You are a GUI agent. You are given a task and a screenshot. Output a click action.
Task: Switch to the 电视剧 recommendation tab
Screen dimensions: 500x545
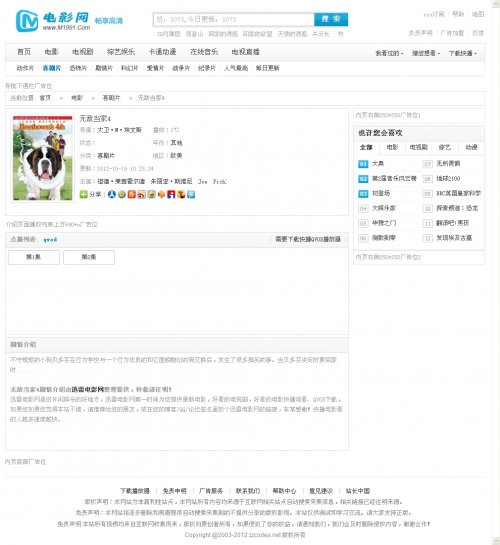click(x=418, y=147)
